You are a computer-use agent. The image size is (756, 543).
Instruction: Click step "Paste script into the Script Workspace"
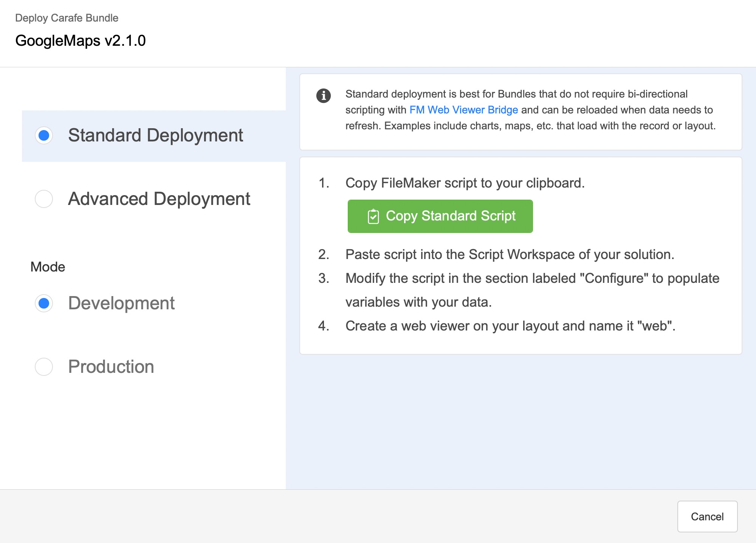click(510, 254)
